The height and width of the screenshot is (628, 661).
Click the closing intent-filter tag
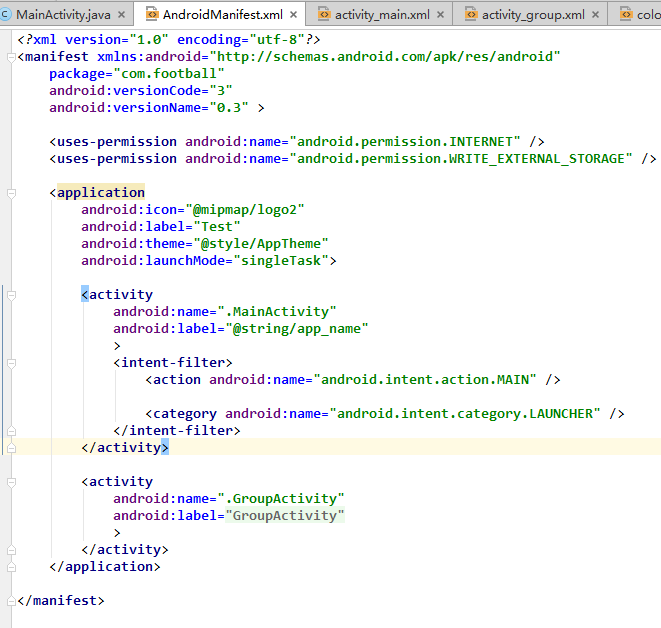pos(177,430)
